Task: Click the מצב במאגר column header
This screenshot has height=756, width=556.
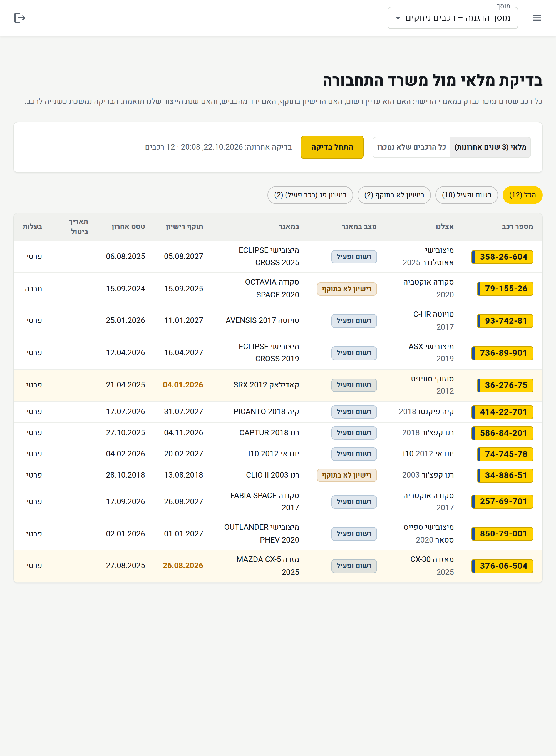Action: pos(359,227)
